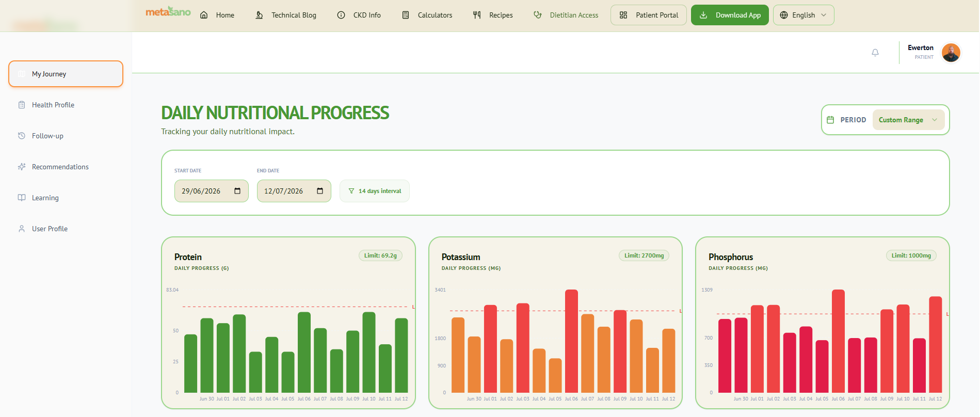Click Protein Limit: 69.2g badge
Screen dimensions: 980x417
click(380, 255)
